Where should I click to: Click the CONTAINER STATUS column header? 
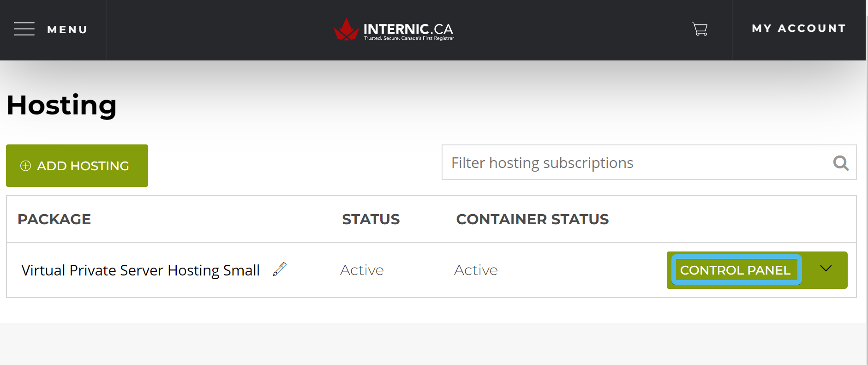(533, 219)
